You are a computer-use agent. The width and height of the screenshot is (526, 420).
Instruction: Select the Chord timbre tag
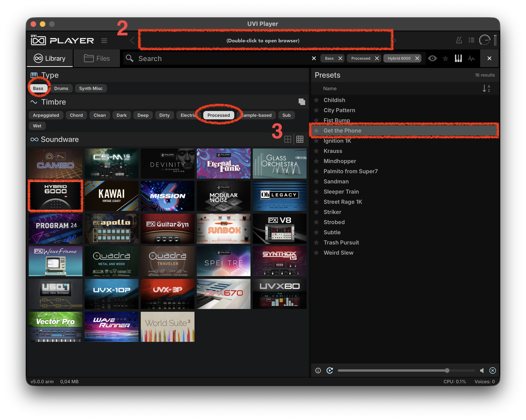click(x=76, y=115)
